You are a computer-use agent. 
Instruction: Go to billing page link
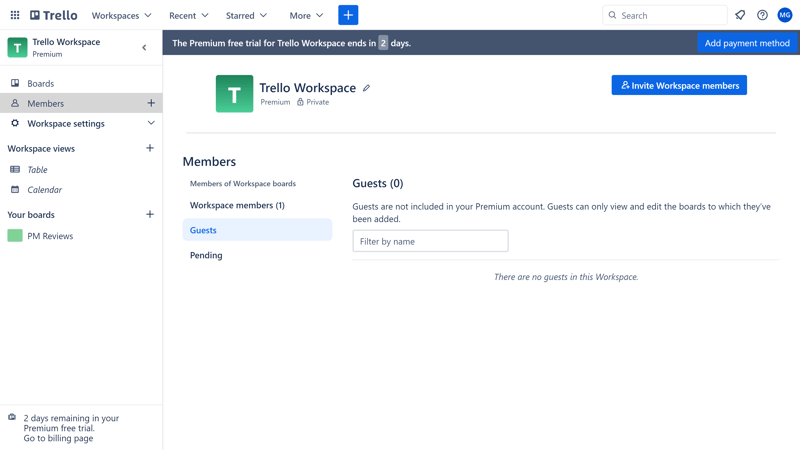click(x=58, y=438)
